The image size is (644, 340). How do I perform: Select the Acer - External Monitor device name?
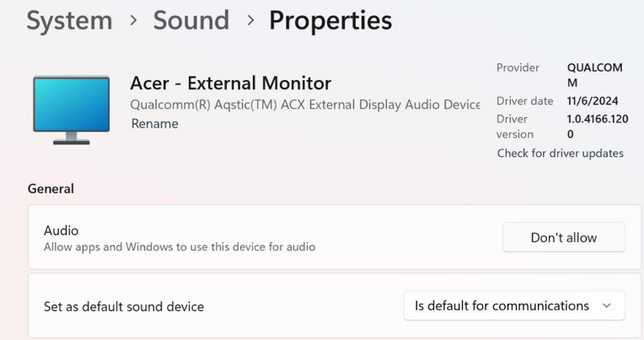pyautogui.click(x=231, y=83)
